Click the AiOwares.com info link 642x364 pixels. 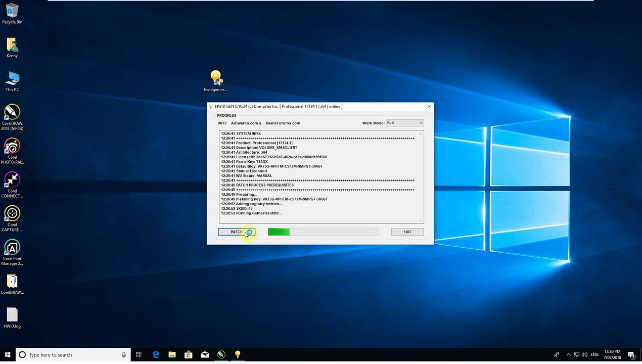tap(246, 123)
